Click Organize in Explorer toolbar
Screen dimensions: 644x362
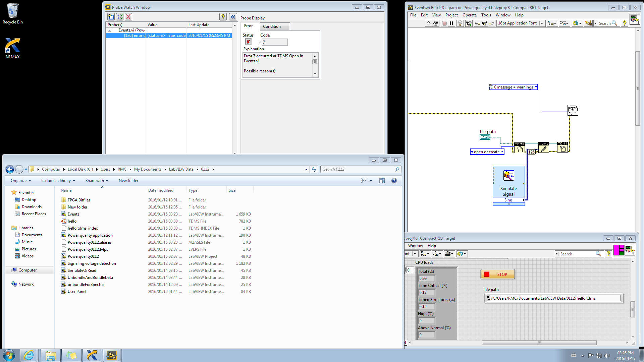click(x=21, y=181)
